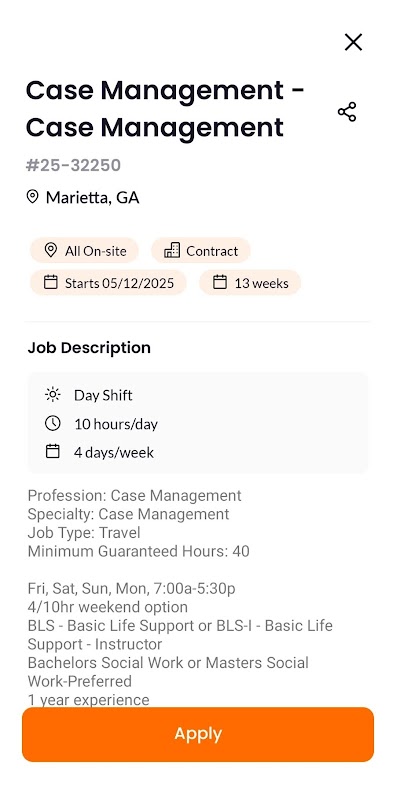Image resolution: width=396 pixels, height=800 pixels.
Task: Click the Job Description heading
Action: pos(89,347)
